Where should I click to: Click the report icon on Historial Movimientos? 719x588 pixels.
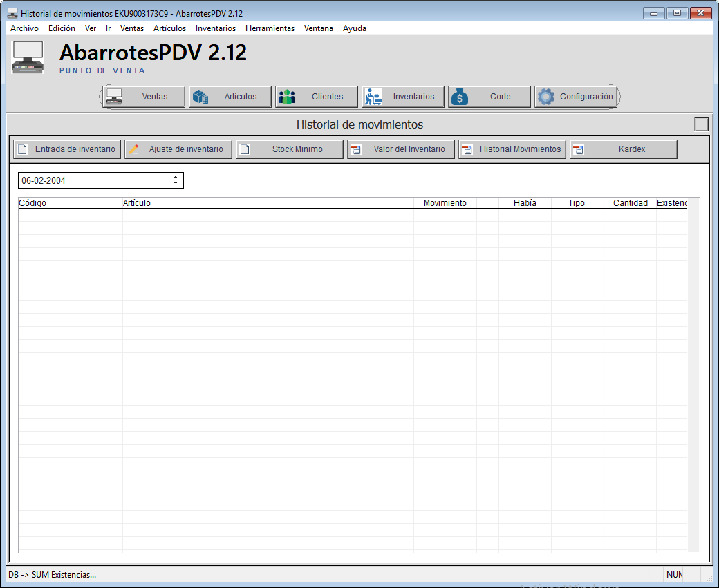pos(467,149)
